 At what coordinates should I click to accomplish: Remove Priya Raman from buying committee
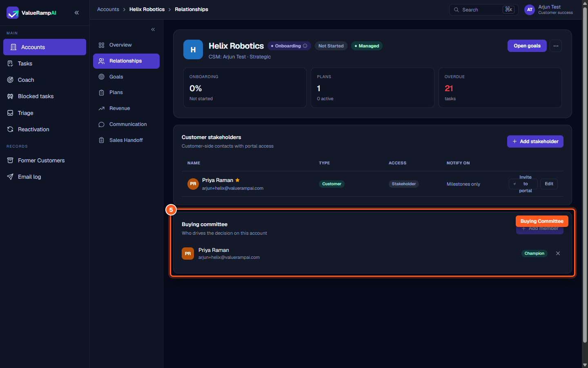[x=558, y=254]
